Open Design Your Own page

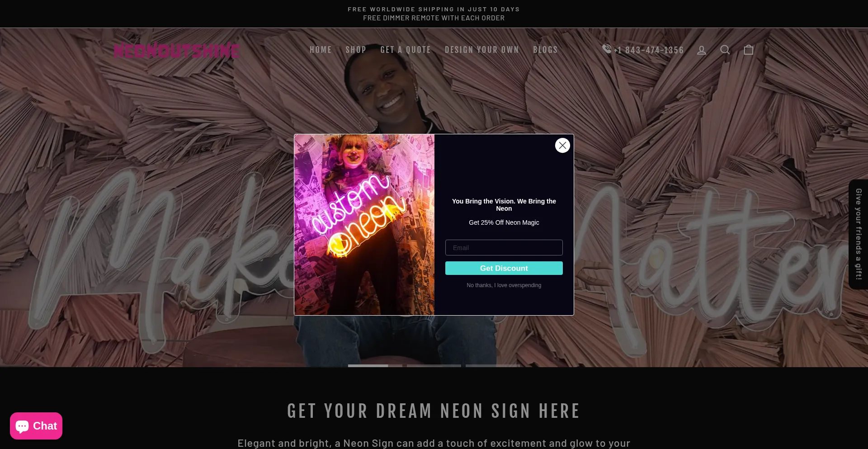tap(482, 50)
